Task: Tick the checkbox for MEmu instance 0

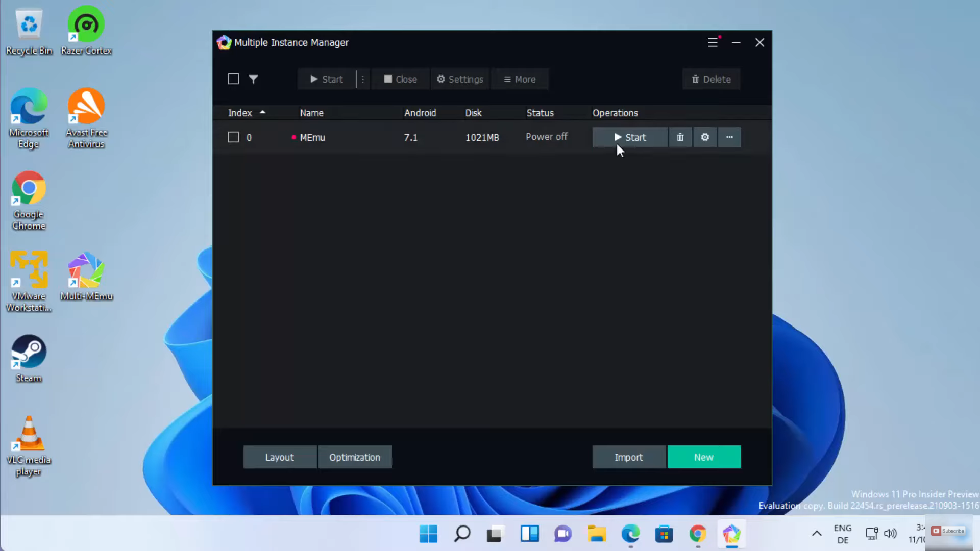Action: [233, 137]
